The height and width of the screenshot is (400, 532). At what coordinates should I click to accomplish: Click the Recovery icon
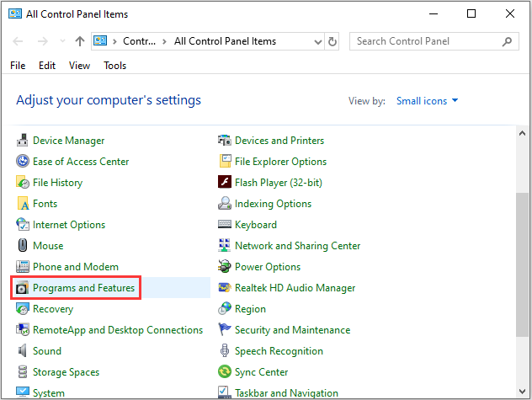click(23, 309)
